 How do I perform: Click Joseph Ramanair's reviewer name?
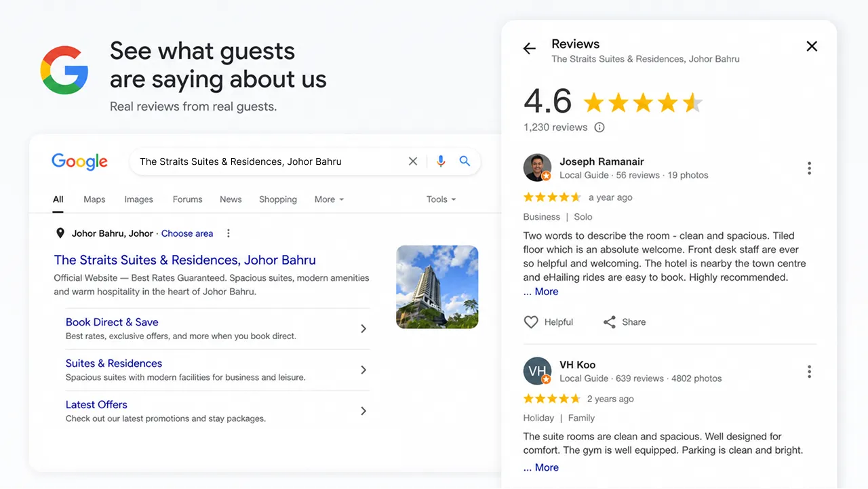[601, 161]
